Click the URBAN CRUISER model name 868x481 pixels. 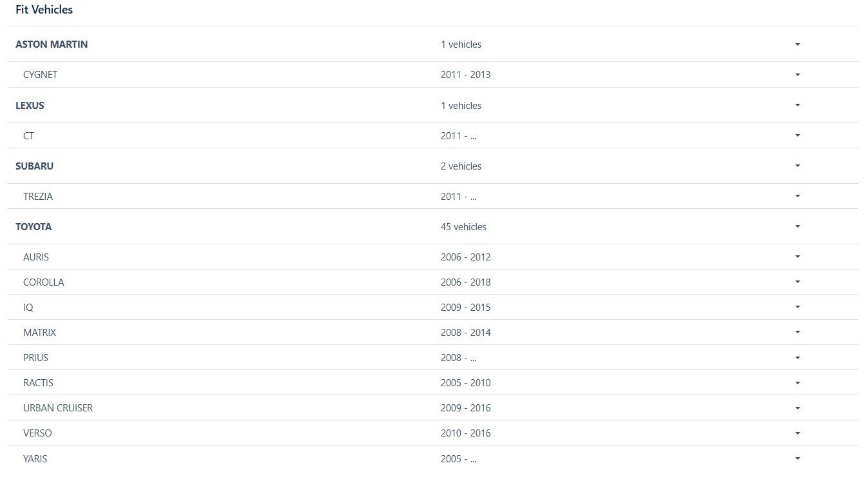pos(58,408)
